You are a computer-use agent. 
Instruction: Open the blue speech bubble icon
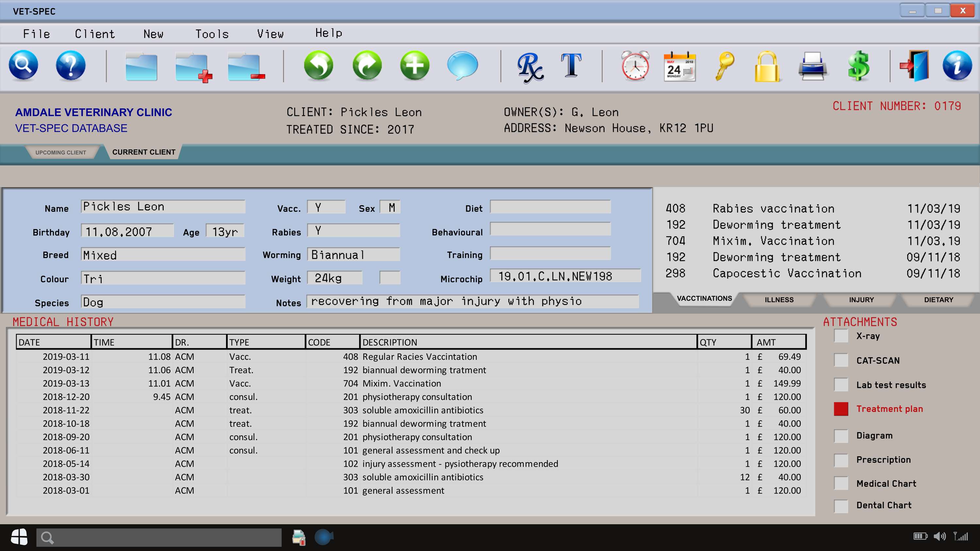coord(463,65)
